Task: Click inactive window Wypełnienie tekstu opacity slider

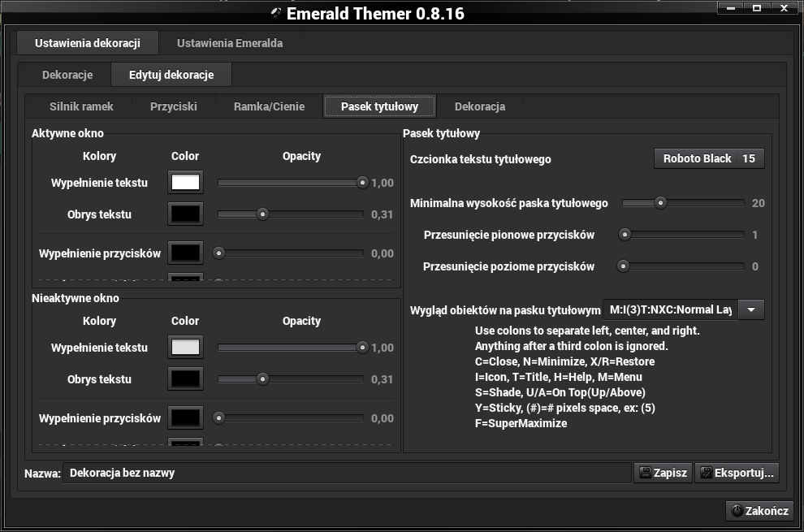Action: 291,348
